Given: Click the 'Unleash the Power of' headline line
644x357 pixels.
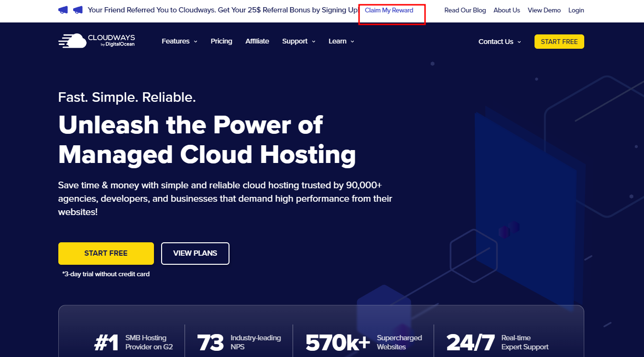Looking at the screenshot, I should tap(191, 125).
